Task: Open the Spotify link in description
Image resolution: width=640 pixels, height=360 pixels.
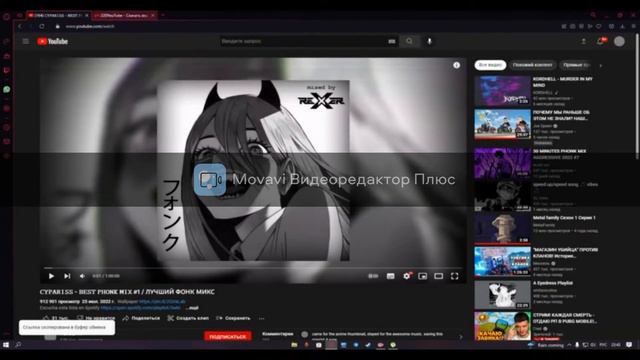Action: 140,308
